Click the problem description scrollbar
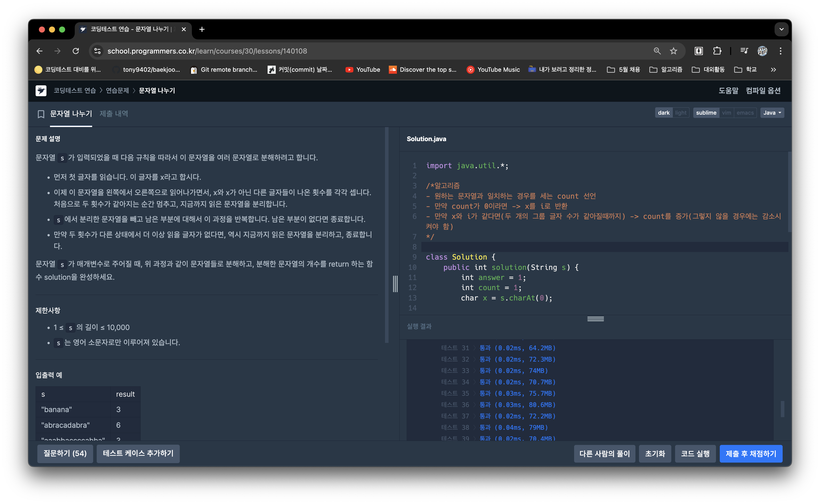This screenshot has width=820, height=504. click(x=387, y=235)
